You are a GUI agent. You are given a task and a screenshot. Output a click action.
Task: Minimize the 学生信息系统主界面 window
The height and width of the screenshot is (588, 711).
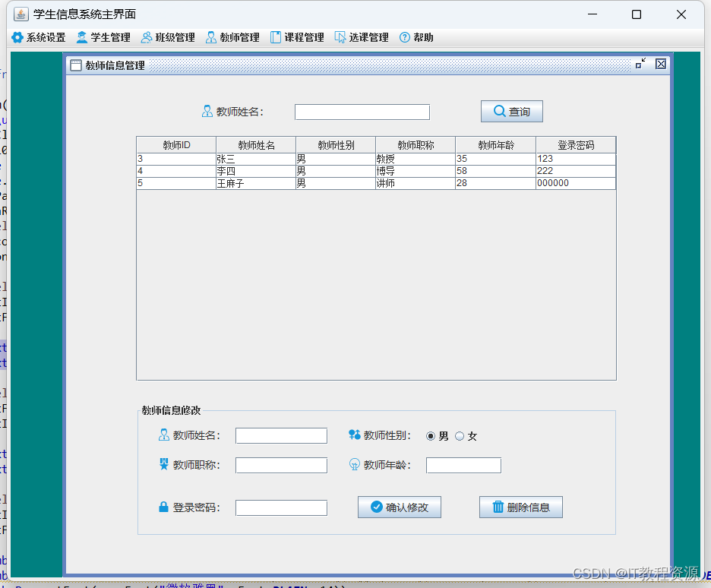(x=592, y=14)
